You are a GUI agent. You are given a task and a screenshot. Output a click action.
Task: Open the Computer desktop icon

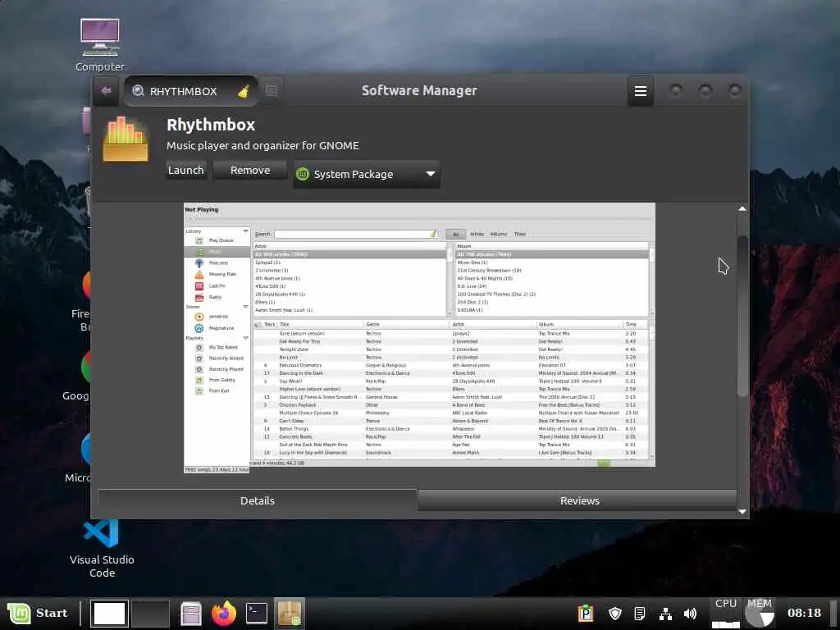coord(100,45)
